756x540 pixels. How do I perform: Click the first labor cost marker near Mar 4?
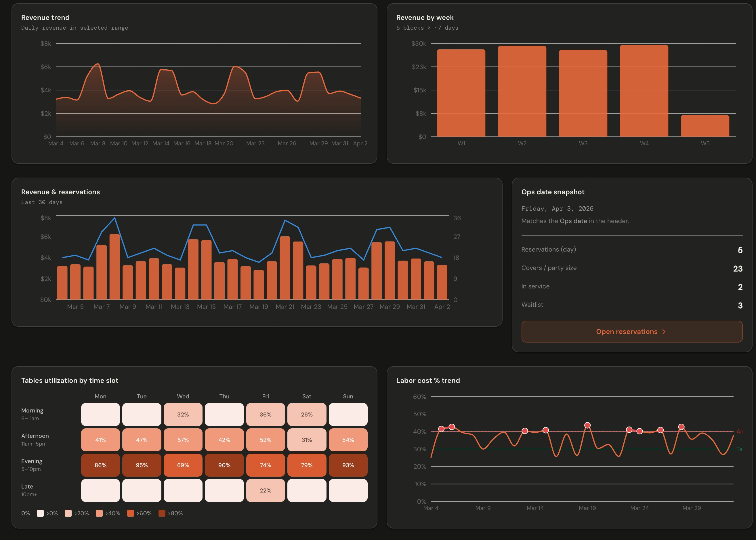442,429
